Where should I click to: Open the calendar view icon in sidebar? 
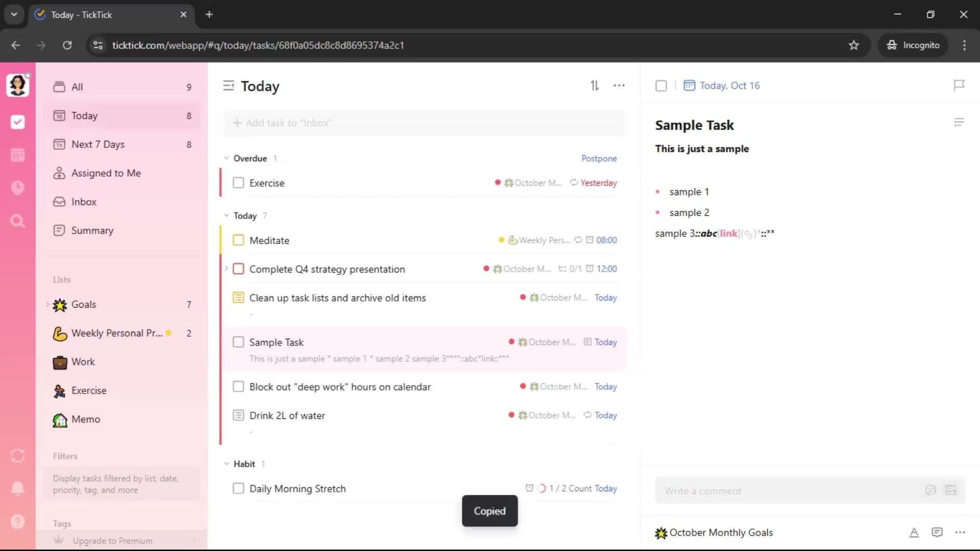(17, 155)
